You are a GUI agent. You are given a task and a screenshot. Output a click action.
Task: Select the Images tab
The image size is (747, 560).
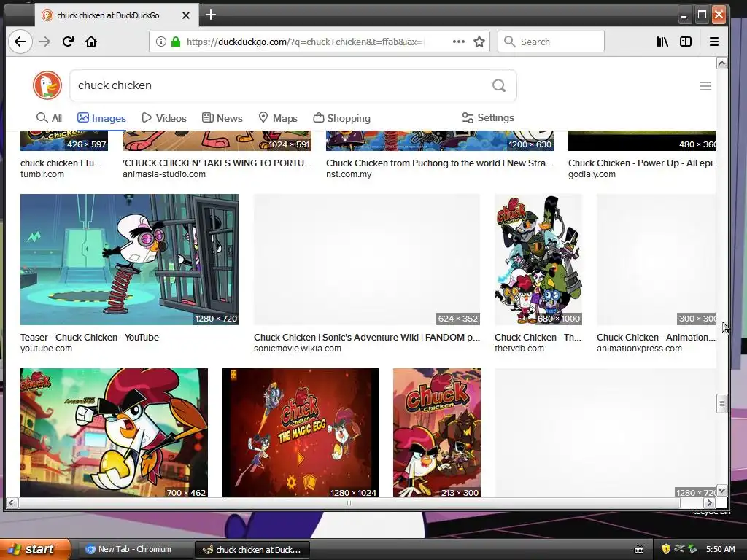coord(101,118)
